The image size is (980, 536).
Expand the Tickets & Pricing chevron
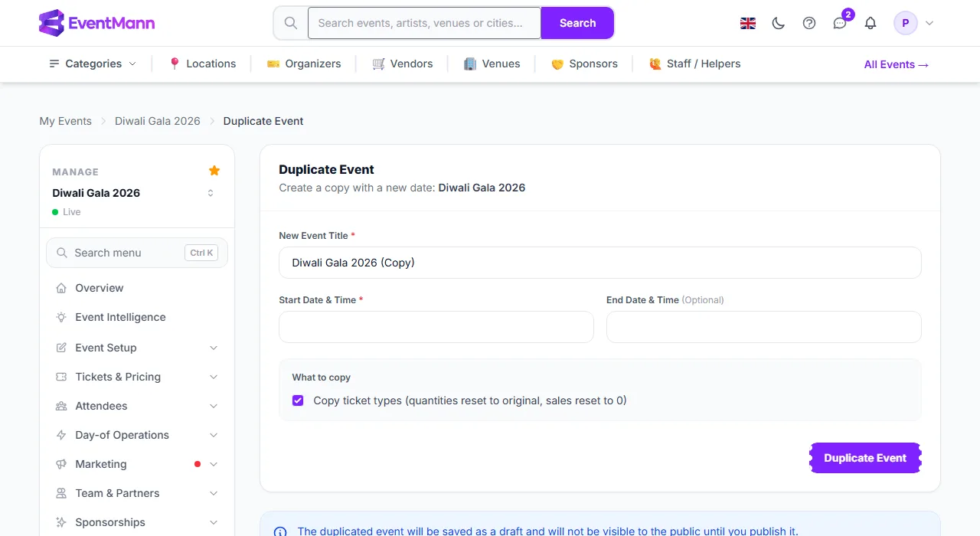click(214, 377)
